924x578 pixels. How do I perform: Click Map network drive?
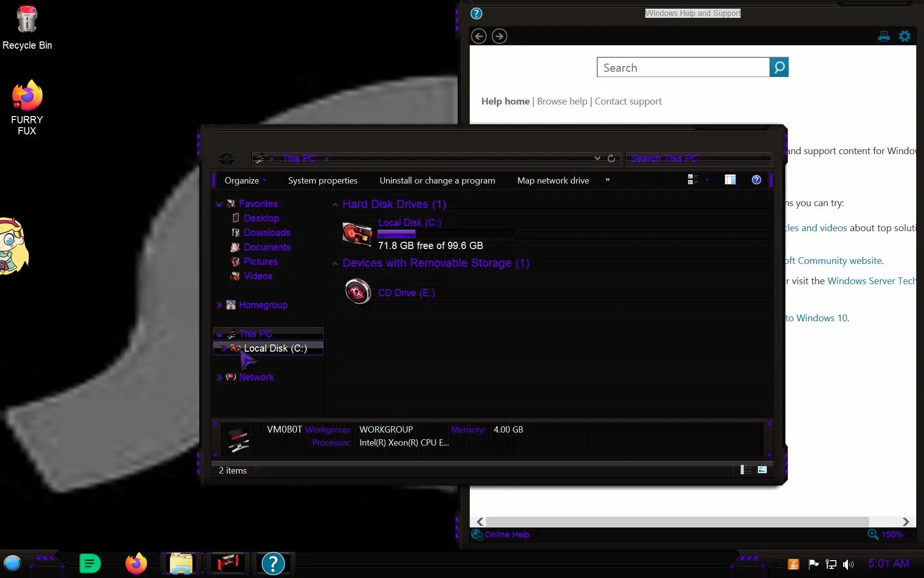[553, 181]
